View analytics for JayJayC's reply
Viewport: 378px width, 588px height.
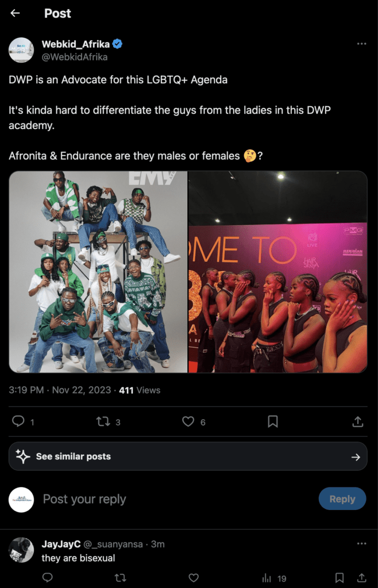275,578
